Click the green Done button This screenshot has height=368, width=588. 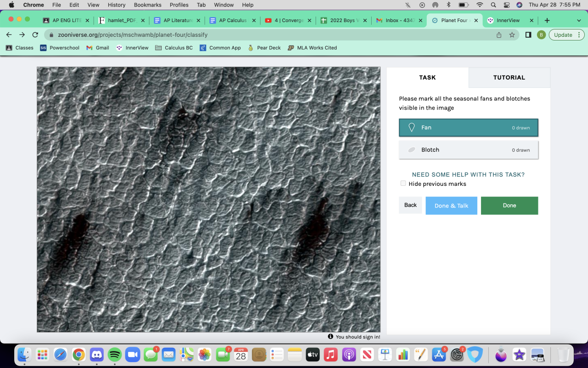pos(509,206)
